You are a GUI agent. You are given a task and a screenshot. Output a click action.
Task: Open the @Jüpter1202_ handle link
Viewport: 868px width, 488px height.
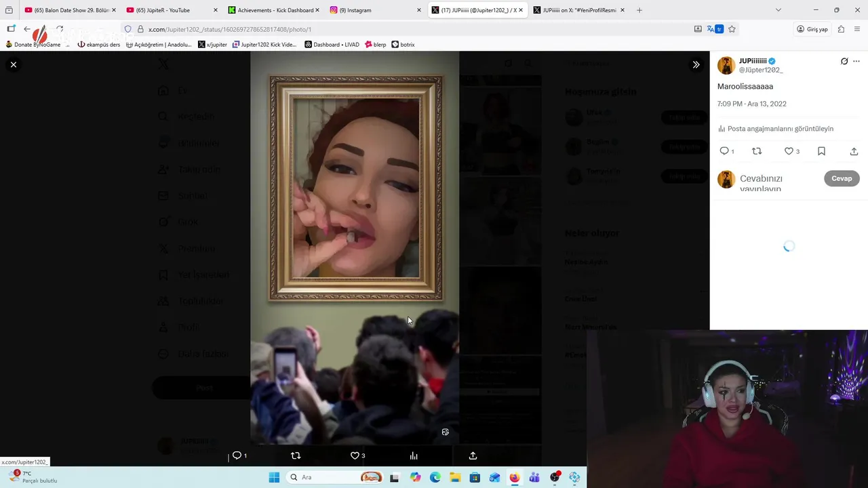pos(761,70)
